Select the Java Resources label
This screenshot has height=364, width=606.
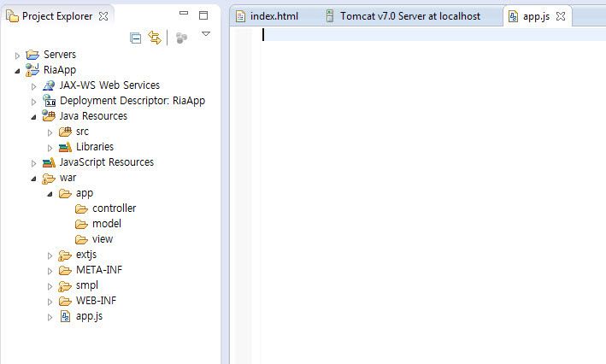(93, 116)
